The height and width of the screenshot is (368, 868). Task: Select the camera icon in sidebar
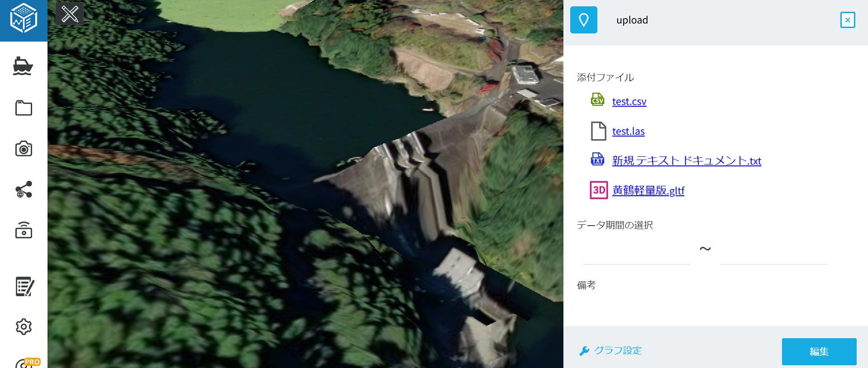24,149
